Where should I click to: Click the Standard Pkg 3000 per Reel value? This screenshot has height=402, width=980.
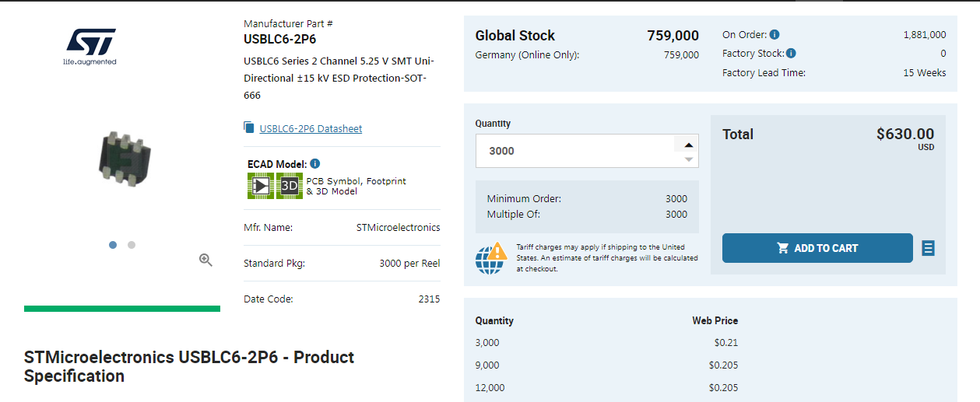pyautogui.click(x=409, y=264)
